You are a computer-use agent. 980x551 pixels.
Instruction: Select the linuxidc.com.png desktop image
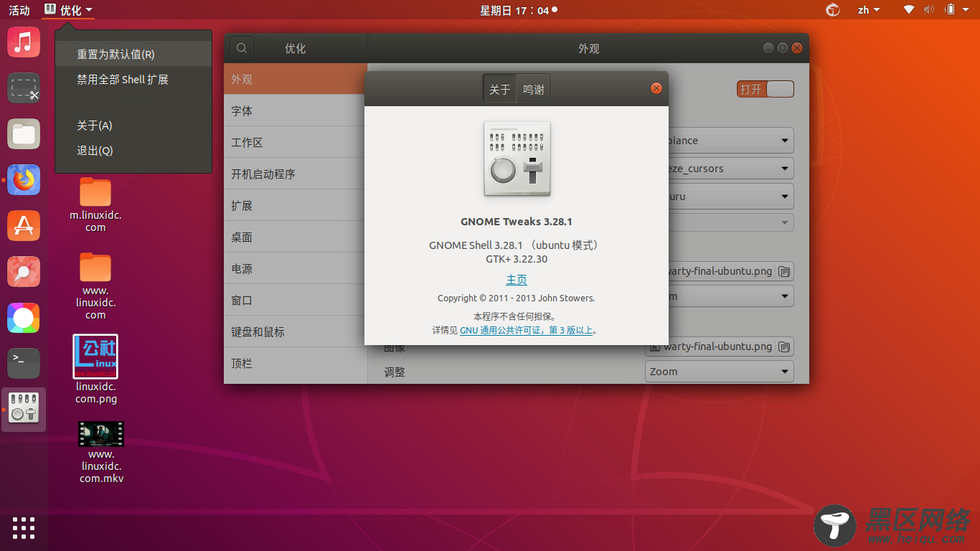coord(95,369)
